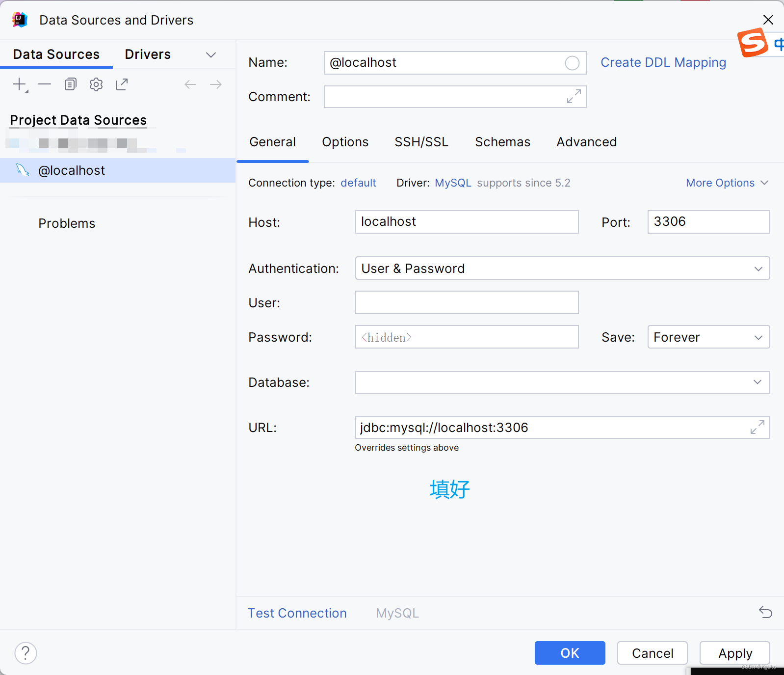Click the make global export icon
This screenshot has width=784, height=675.
coord(122,84)
